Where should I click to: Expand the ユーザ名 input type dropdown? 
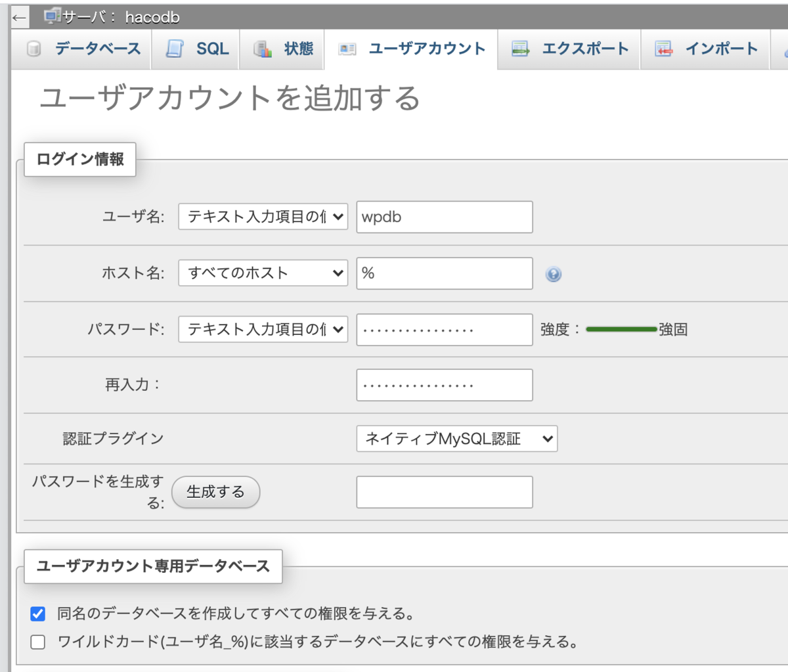(x=263, y=217)
